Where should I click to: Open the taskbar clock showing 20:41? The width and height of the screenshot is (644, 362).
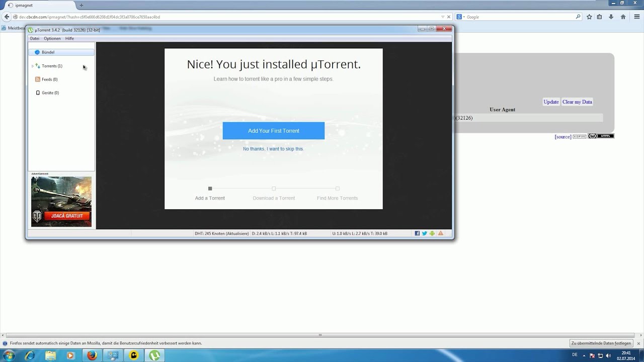click(626, 355)
